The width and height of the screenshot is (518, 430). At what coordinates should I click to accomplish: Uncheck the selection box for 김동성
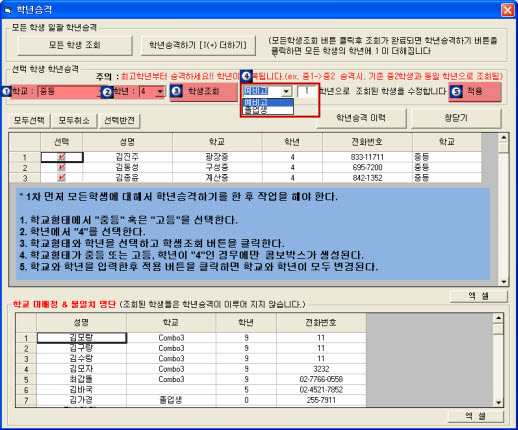(62, 167)
